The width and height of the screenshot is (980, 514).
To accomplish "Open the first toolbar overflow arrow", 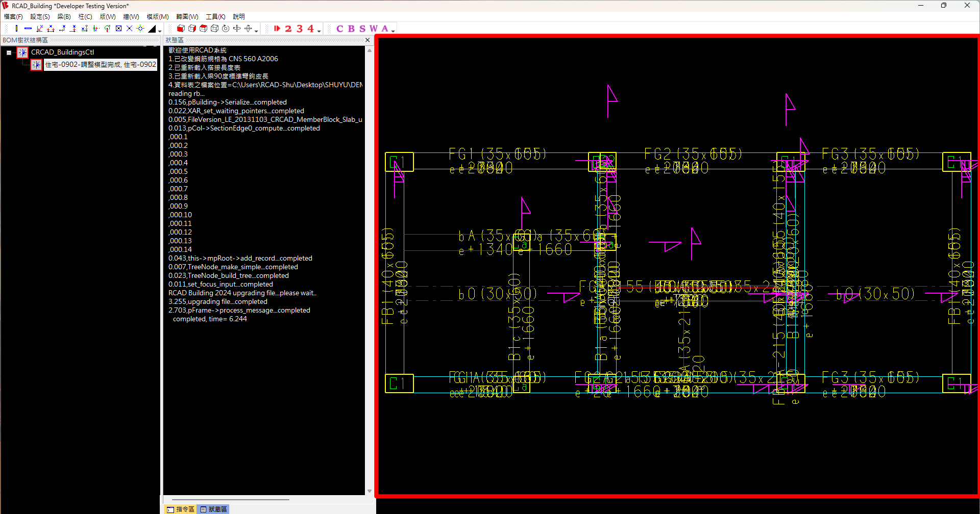I will pyautogui.click(x=160, y=31).
